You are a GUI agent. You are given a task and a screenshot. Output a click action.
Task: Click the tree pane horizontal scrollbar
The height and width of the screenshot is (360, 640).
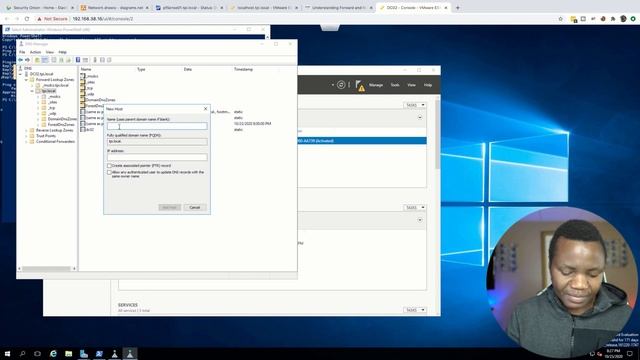(x=47, y=269)
